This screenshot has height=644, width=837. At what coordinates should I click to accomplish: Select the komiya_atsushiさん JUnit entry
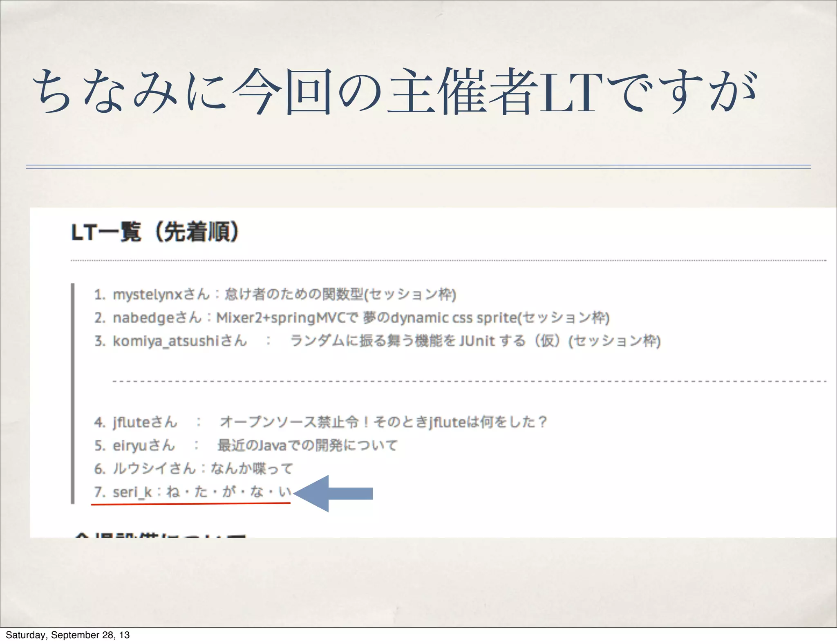coord(378,340)
